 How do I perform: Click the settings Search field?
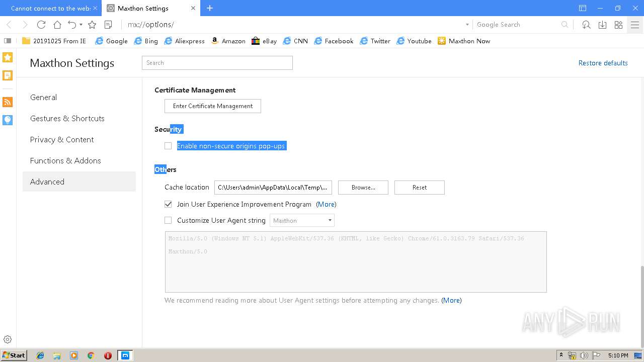pos(217,63)
